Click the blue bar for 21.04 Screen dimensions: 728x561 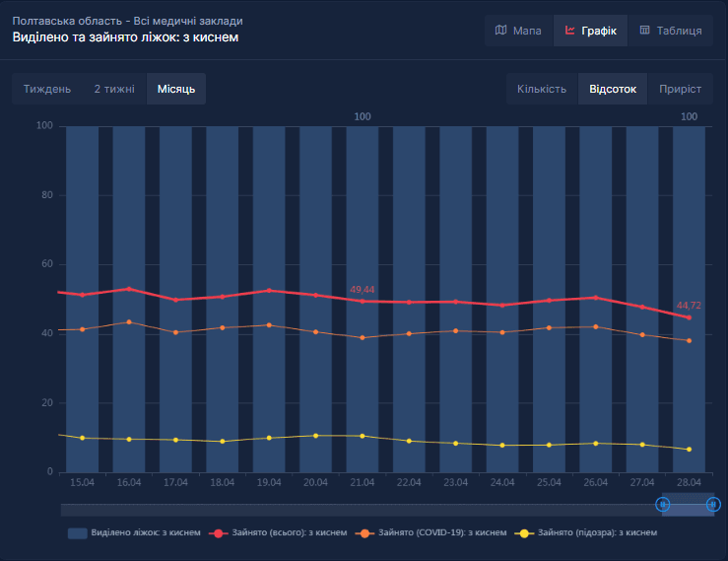click(x=363, y=300)
